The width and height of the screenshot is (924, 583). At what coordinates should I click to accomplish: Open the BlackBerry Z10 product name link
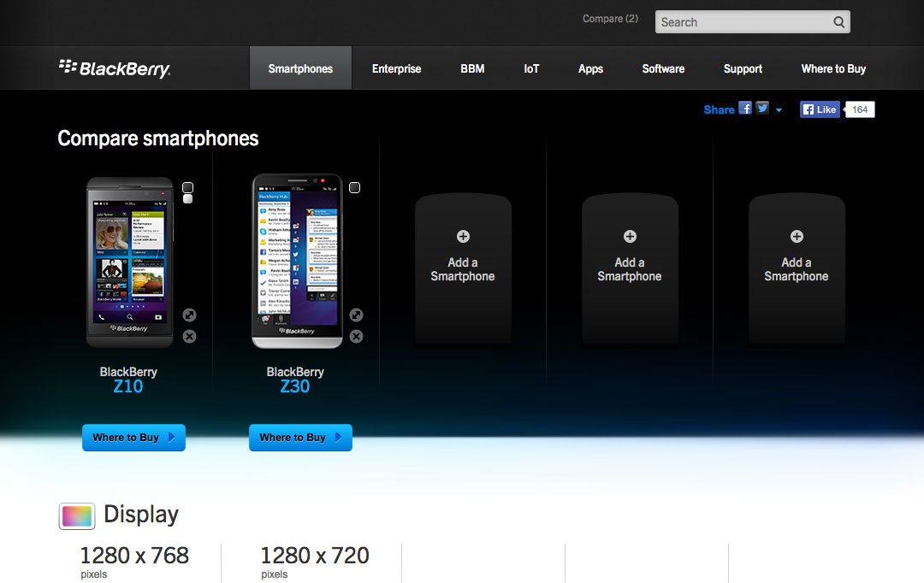(x=128, y=380)
